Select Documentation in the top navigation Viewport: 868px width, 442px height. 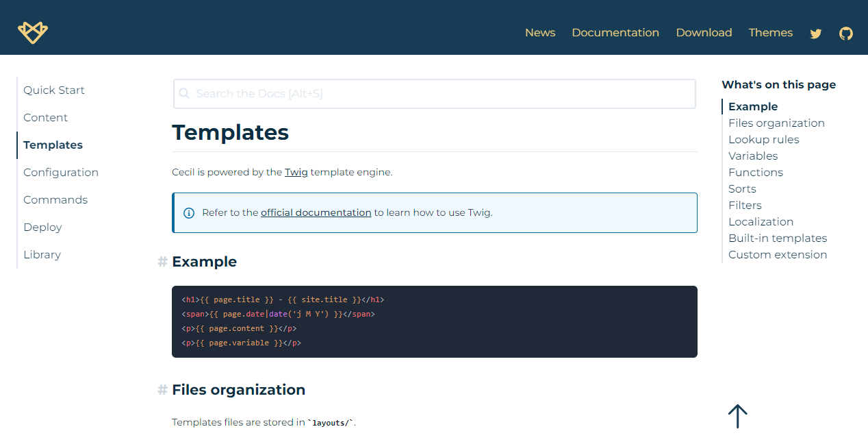pyautogui.click(x=615, y=32)
